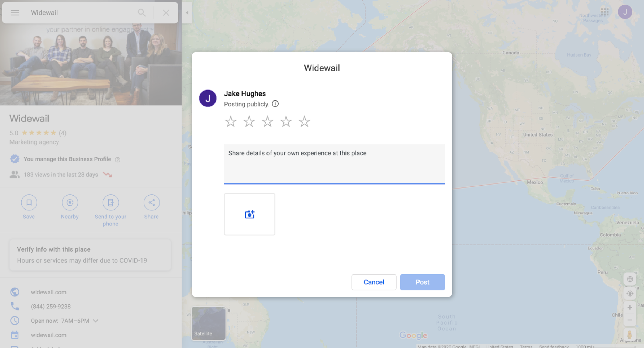Open the account avatar at top right

tap(625, 12)
